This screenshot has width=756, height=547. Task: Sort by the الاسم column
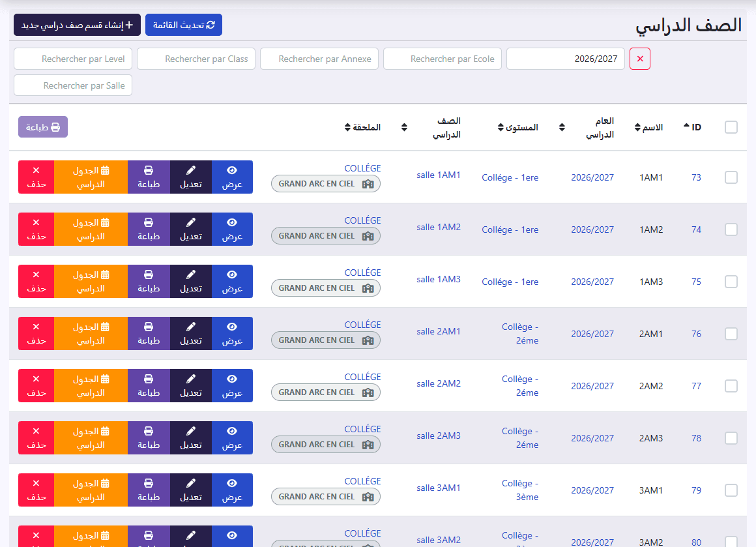point(648,127)
